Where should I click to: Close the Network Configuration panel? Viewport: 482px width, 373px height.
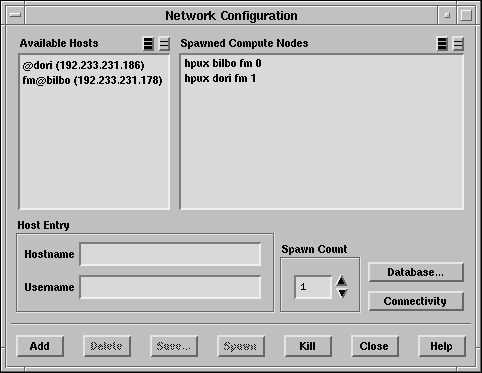375,346
